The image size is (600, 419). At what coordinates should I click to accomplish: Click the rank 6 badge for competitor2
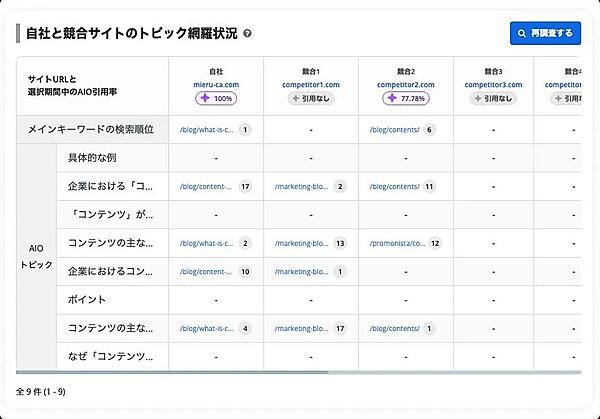[430, 130]
